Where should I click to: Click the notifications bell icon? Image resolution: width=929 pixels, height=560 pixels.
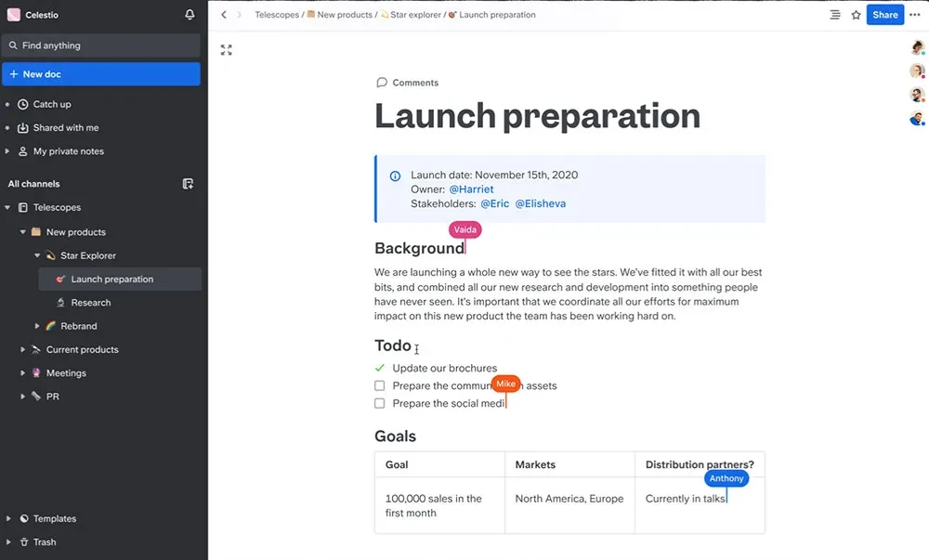click(x=190, y=15)
